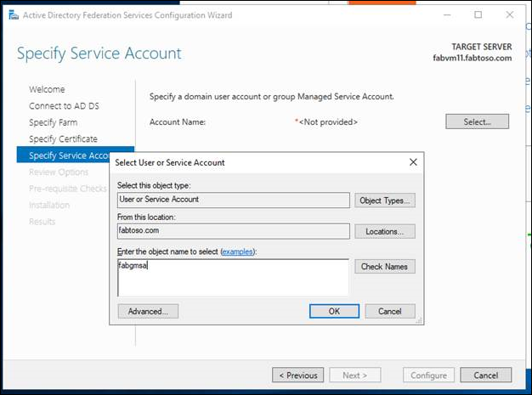Open the Specify Farm step
Viewport: 532px width, 395px height.
tap(54, 122)
